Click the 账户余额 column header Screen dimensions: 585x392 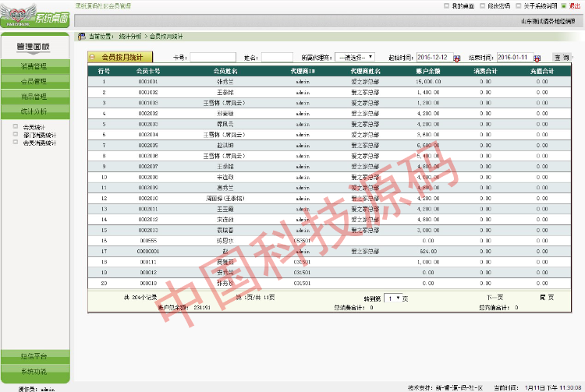tap(428, 71)
